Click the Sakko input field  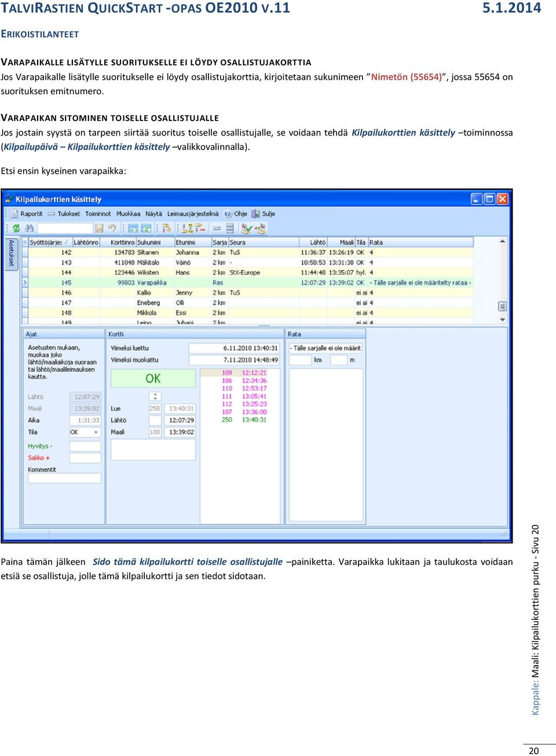pyautogui.click(x=85, y=458)
